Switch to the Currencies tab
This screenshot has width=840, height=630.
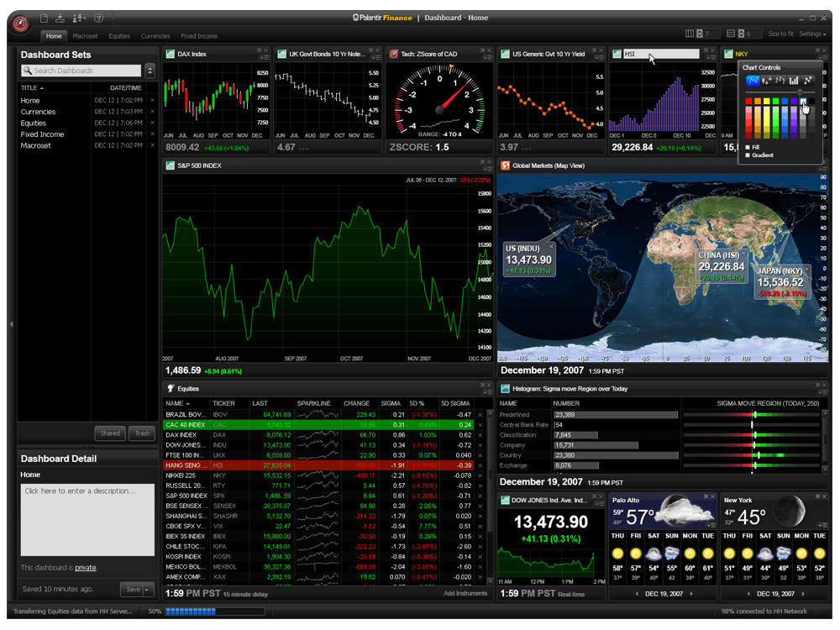click(155, 36)
